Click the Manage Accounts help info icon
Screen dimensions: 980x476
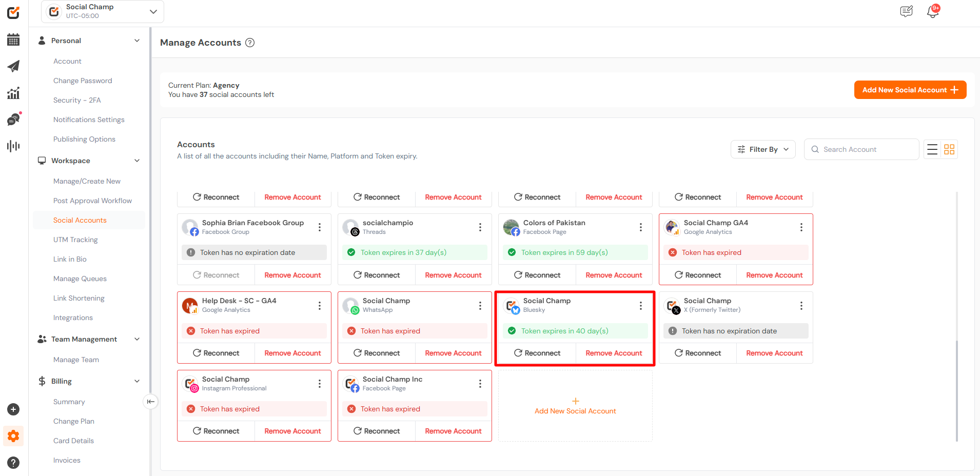point(250,43)
